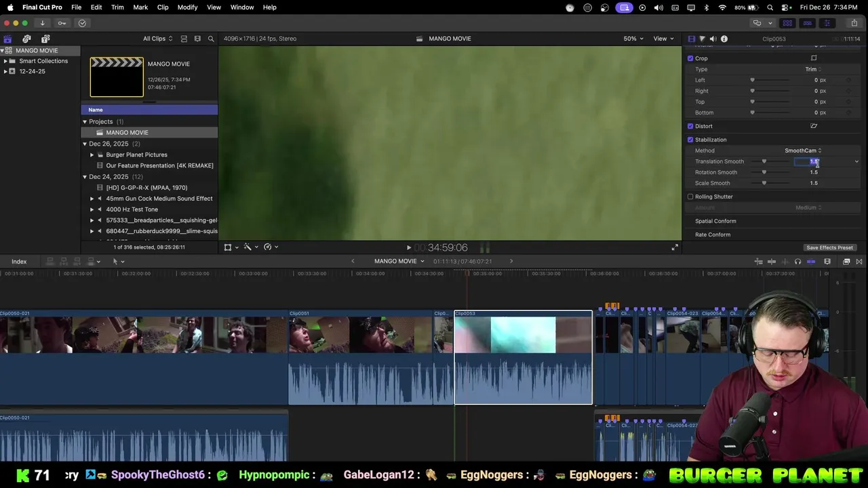Open the All Clips filter dropdown
The width and height of the screenshot is (868, 488).
tap(157, 39)
